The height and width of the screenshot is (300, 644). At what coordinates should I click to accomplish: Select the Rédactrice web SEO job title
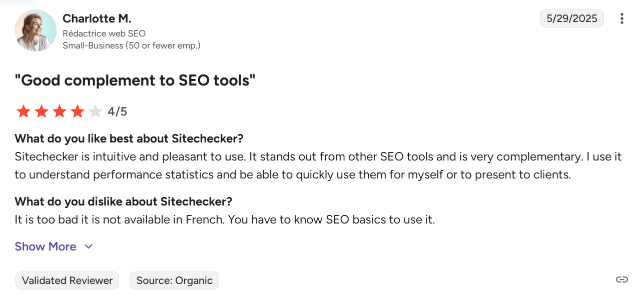104,33
